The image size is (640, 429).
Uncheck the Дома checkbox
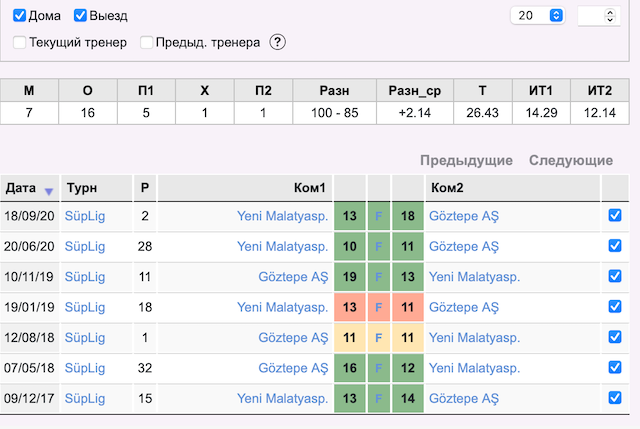tap(19, 16)
